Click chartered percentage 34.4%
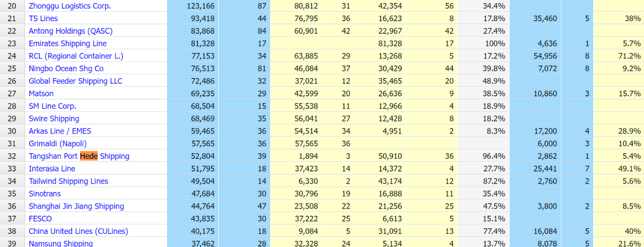The height and width of the screenshot is (247, 644). [494, 6]
